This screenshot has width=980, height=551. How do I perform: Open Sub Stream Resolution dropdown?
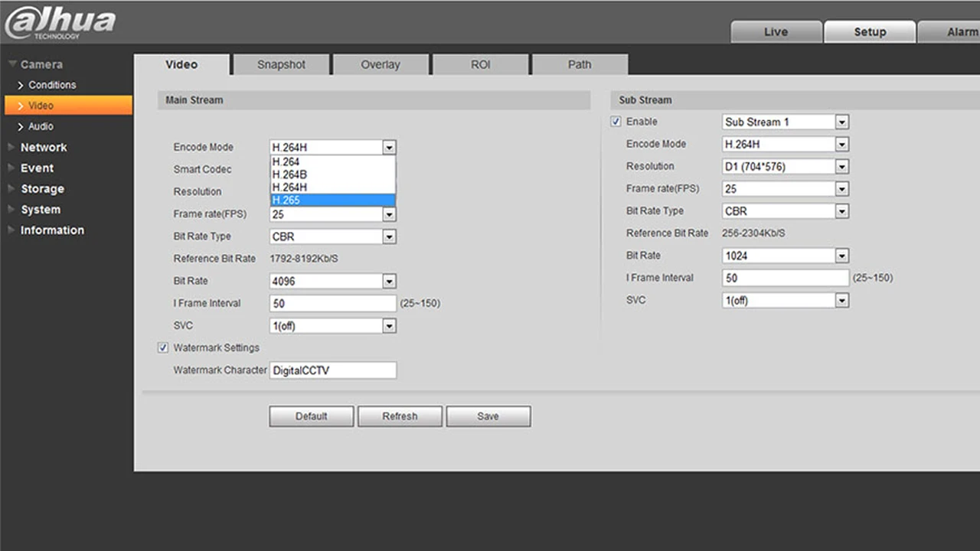click(x=786, y=166)
